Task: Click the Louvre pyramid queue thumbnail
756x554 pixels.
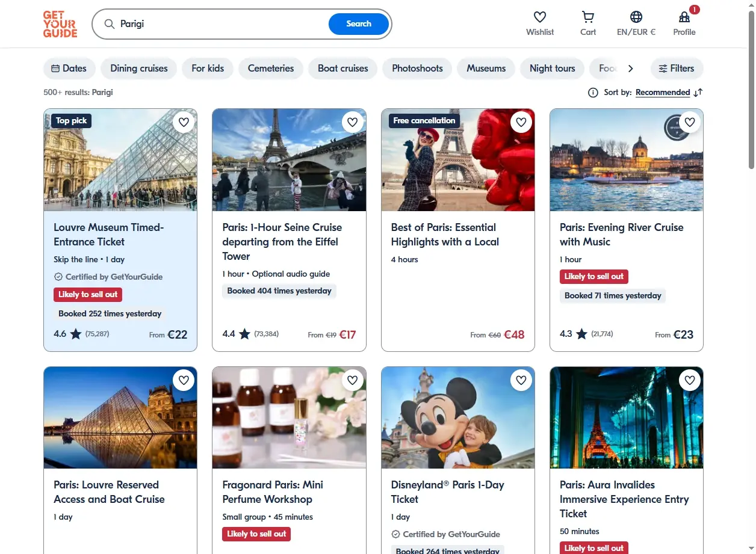Action: pos(120,160)
